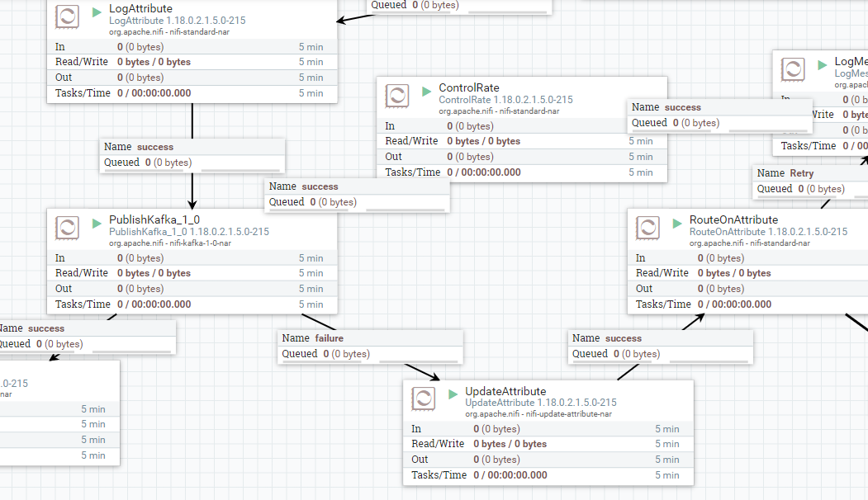Screen dimensions: 868x500
Task: Select the ControlRate processor icon
Action: [397, 96]
